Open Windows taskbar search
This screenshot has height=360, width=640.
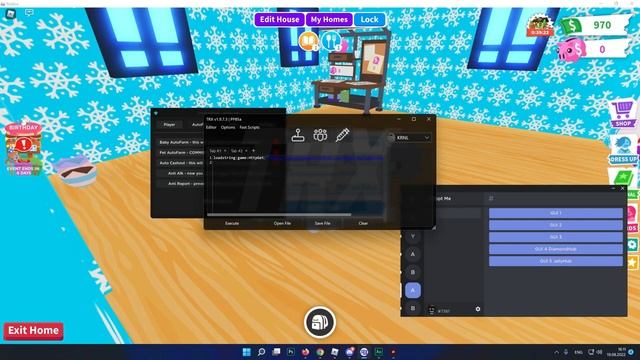pyautogui.click(x=261, y=352)
